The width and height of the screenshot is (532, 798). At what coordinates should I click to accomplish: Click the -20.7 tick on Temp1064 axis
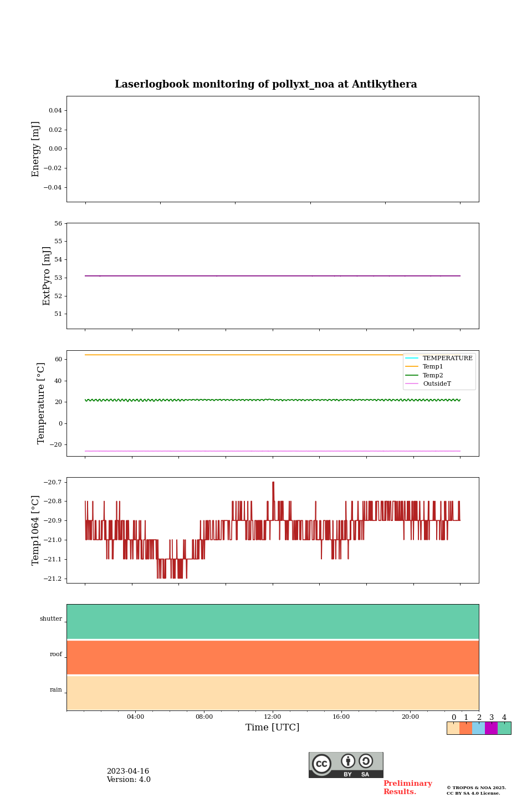53,482
